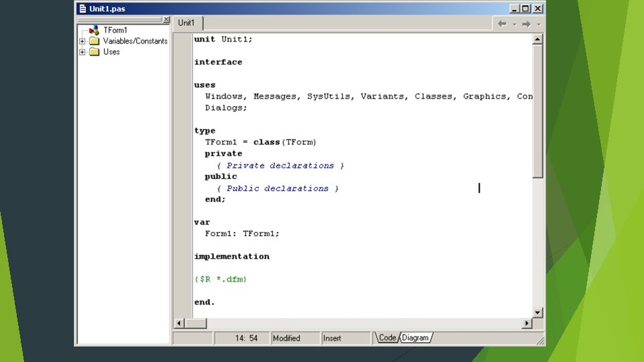Click the 'public' keyword line
This screenshot has width=644, height=362.
[221, 176]
